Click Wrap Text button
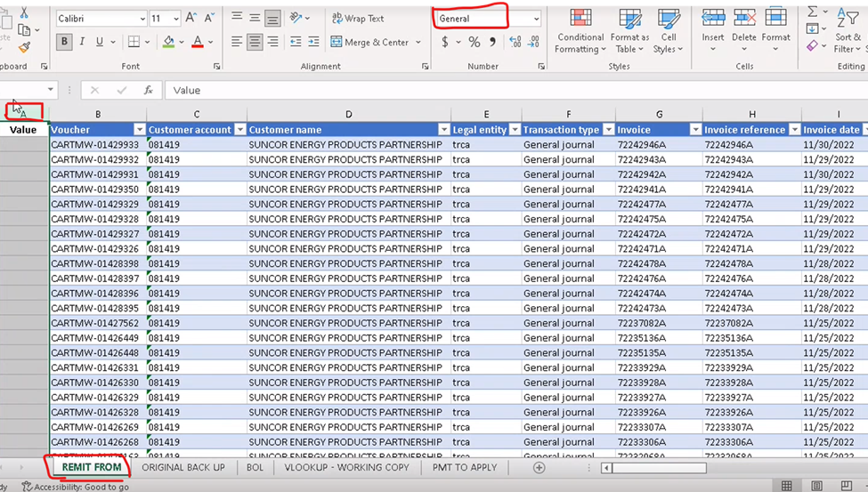This screenshot has width=868, height=492. [358, 19]
